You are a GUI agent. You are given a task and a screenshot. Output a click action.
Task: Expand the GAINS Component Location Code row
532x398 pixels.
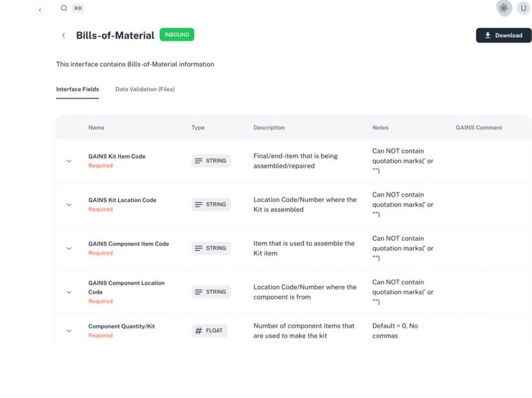pos(69,292)
